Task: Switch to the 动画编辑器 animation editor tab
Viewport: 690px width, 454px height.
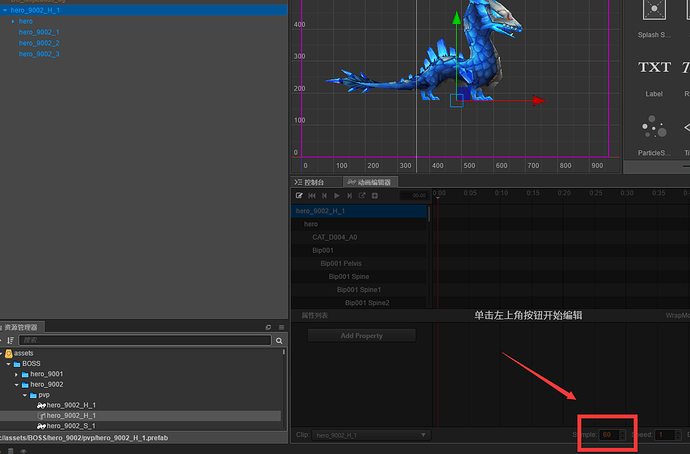Action: point(370,182)
